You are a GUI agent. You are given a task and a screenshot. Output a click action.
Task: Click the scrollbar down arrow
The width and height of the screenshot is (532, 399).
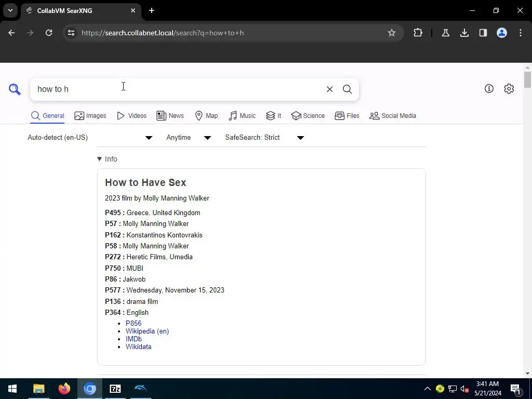[527, 374]
